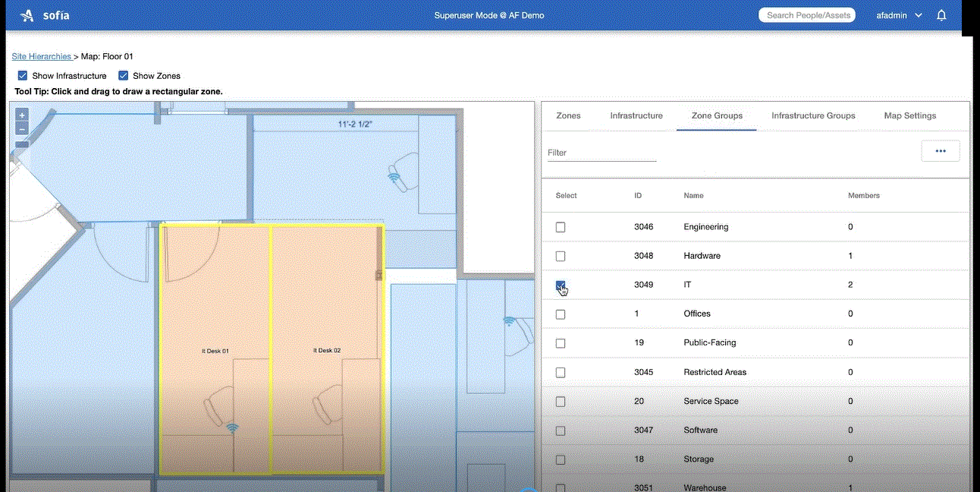Switch to the Infrastructure tab
Image resolution: width=980 pixels, height=492 pixels.
point(636,115)
